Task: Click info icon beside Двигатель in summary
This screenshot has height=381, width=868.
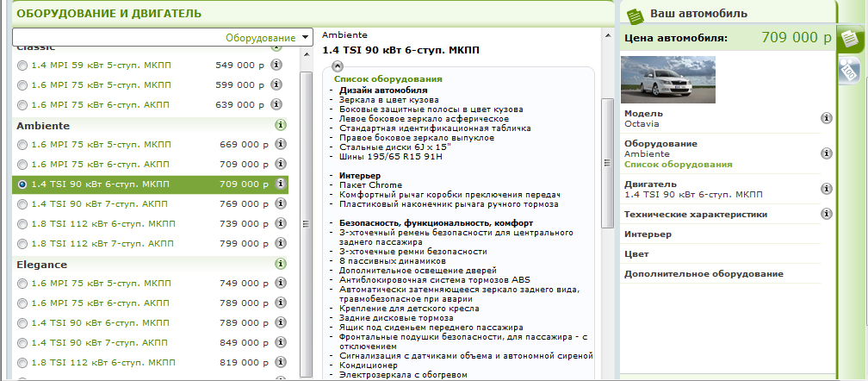Action: click(826, 189)
